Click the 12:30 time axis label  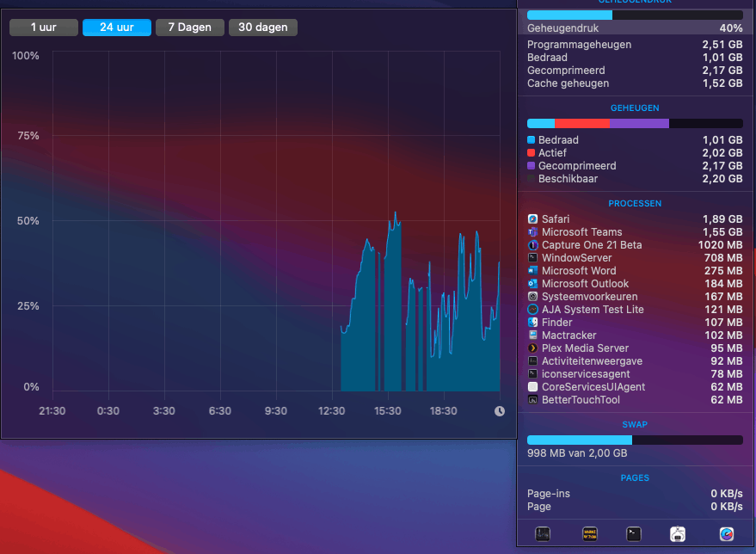332,411
